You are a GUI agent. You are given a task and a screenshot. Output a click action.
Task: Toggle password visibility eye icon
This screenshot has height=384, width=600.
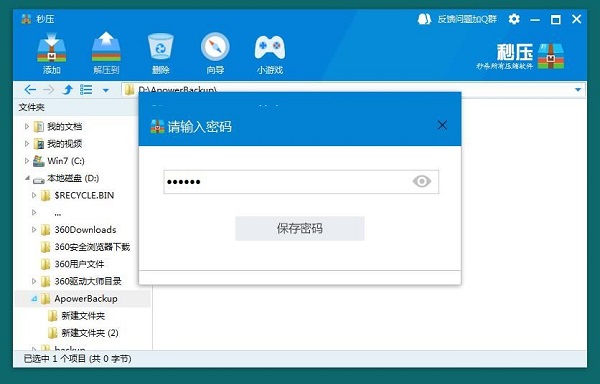coord(422,181)
